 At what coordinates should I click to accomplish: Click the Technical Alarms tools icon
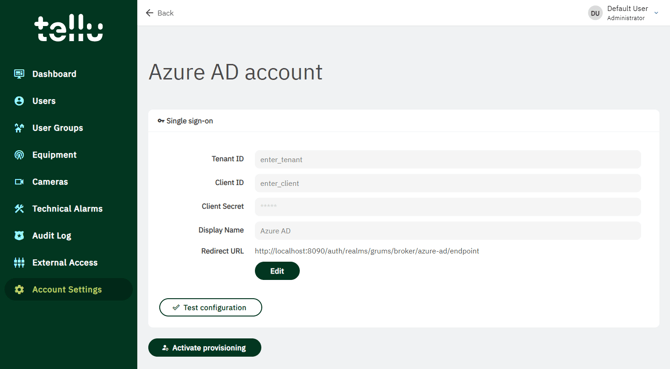click(19, 208)
